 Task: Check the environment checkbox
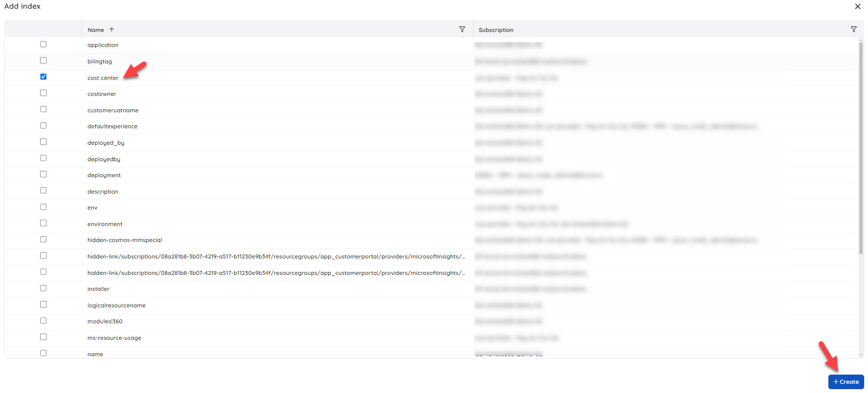pyautogui.click(x=44, y=223)
